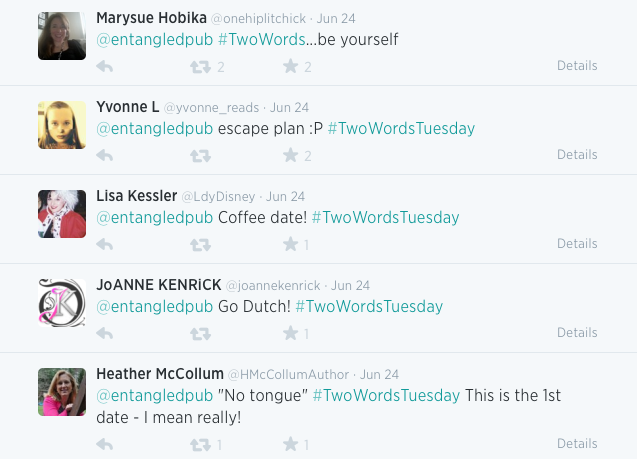Screen dimensions: 637x459
Task: Retweet Marysue Hobika's "be yourself" tweet
Action: tap(200, 67)
